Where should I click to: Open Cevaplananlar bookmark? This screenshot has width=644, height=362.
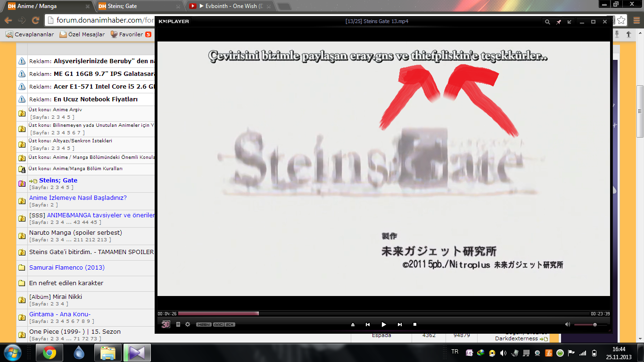30,34
